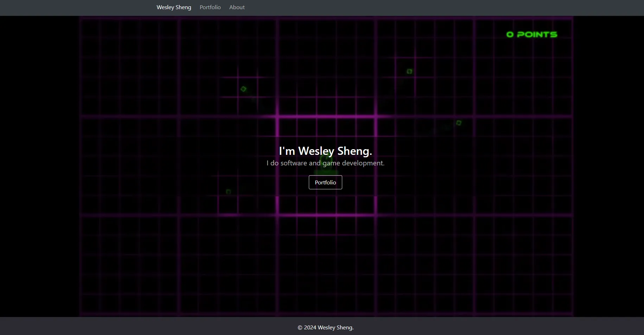The height and width of the screenshot is (335, 644).
Task: Click the heading I'm Wesley Sheng
Action: pyautogui.click(x=325, y=151)
